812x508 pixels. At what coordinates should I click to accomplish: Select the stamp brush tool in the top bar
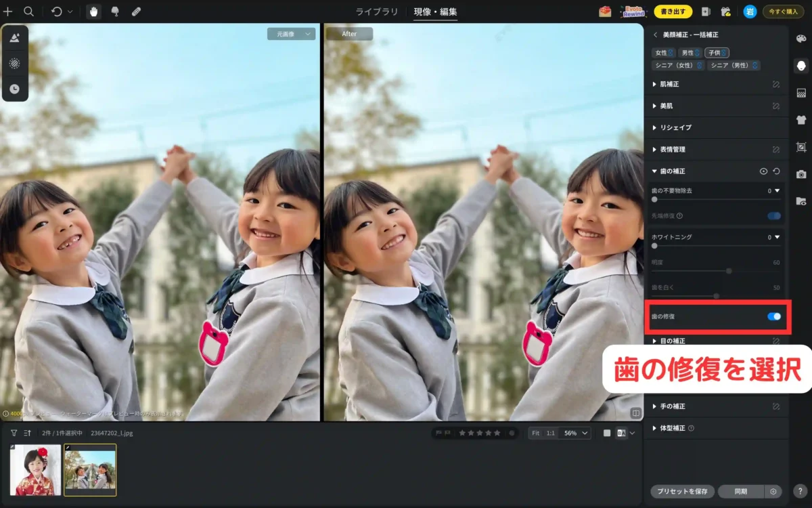click(114, 12)
